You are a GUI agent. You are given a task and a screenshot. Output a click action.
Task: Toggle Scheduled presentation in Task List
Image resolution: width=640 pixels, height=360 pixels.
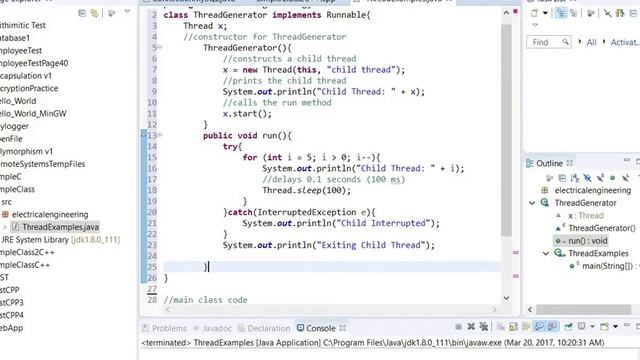pos(573,13)
